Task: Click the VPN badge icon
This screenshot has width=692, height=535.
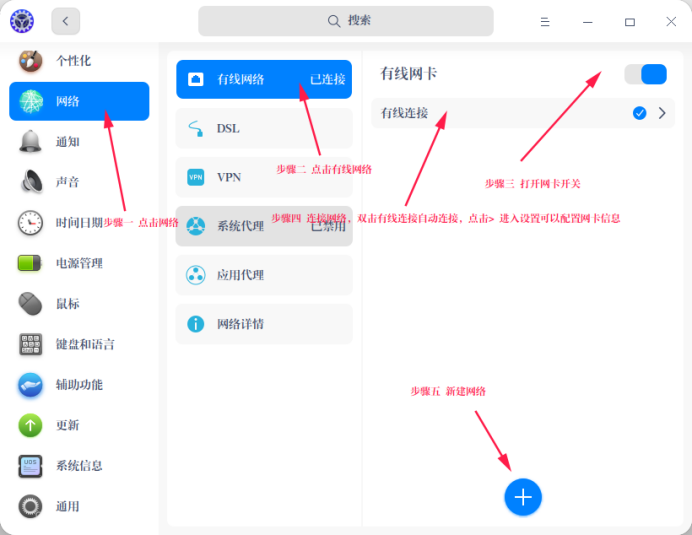Action: [x=196, y=177]
